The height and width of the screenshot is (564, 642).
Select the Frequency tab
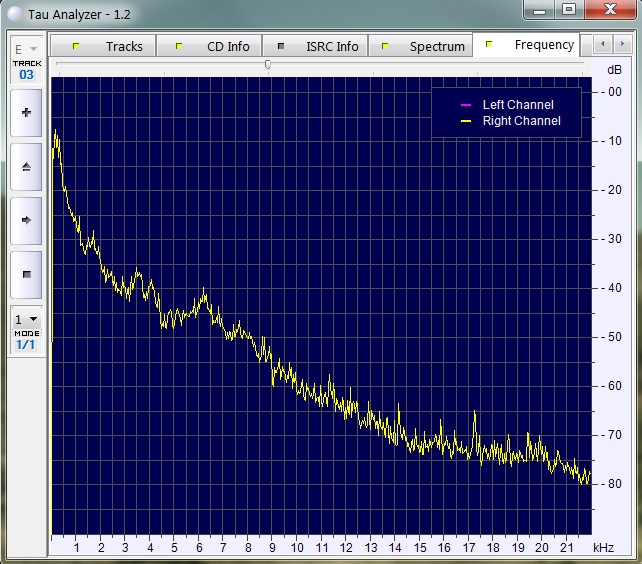click(x=530, y=45)
